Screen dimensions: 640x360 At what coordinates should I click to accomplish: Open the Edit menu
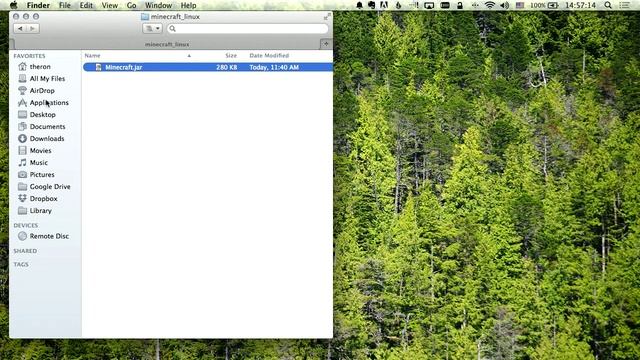coord(86,5)
